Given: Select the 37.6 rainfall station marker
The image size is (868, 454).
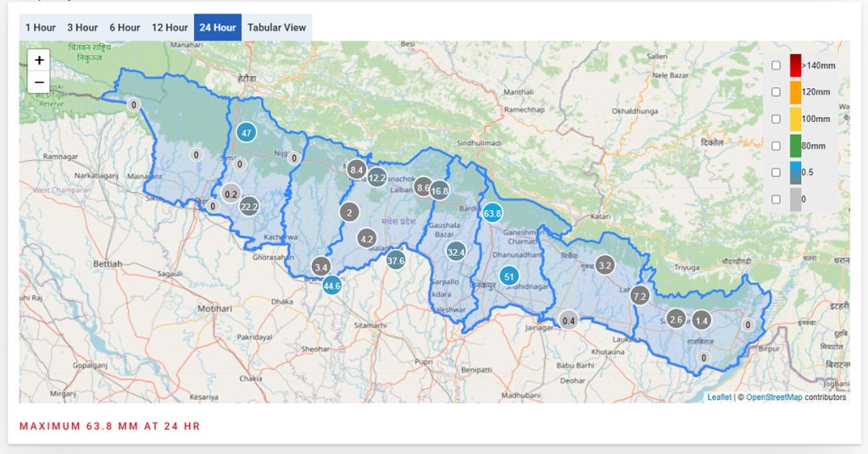Looking at the screenshot, I should pos(396,261).
